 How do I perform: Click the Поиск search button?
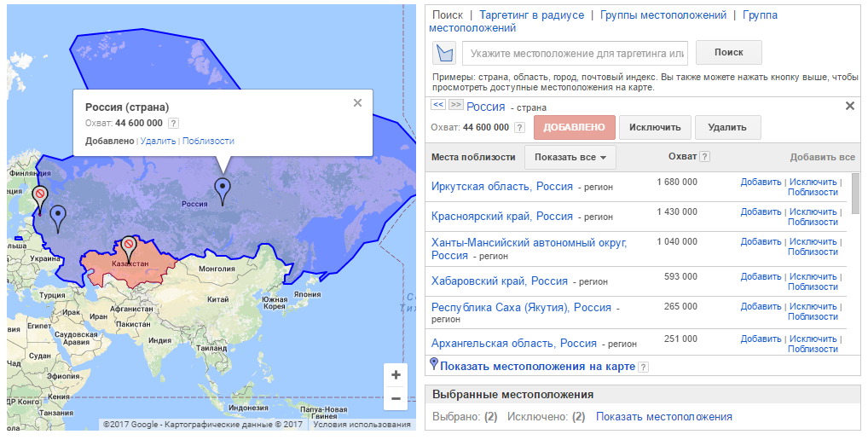pos(728,53)
